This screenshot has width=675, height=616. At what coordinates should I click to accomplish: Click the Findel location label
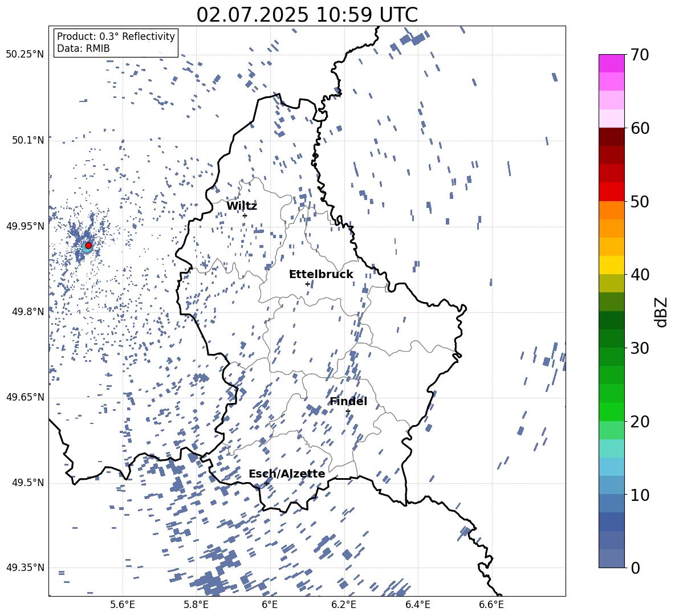[x=348, y=401]
